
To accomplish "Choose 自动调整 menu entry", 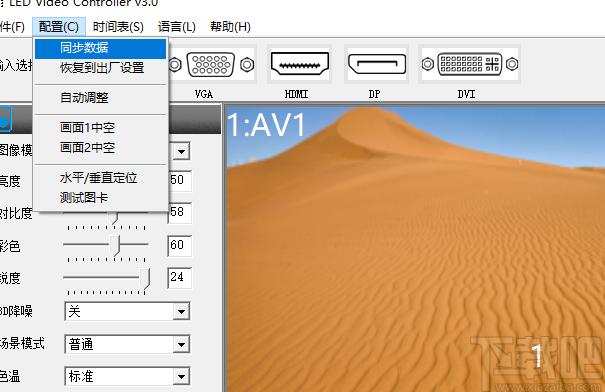I will (x=101, y=97).
